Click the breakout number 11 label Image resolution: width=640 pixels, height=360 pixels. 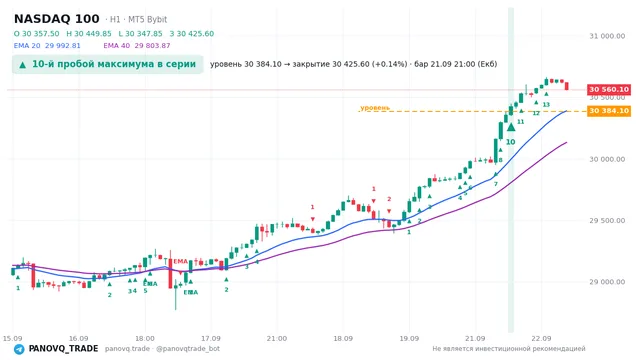point(520,122)
